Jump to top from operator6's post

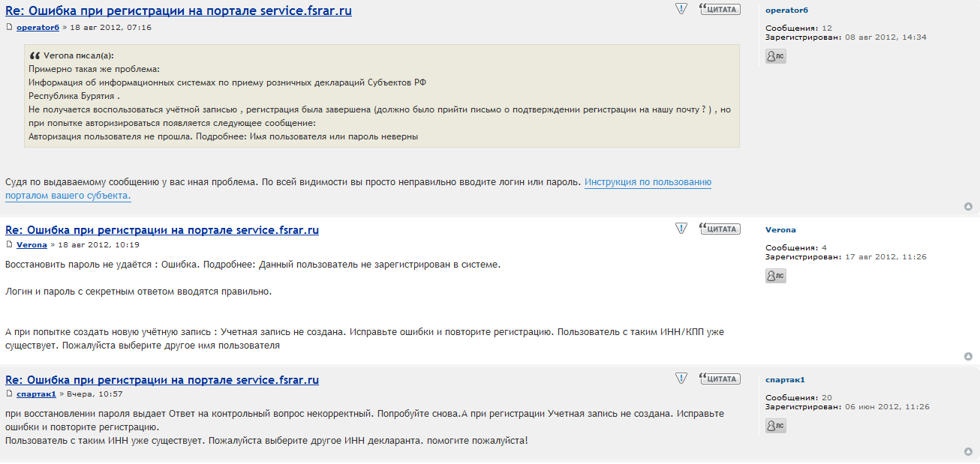(x=968, y=206)
